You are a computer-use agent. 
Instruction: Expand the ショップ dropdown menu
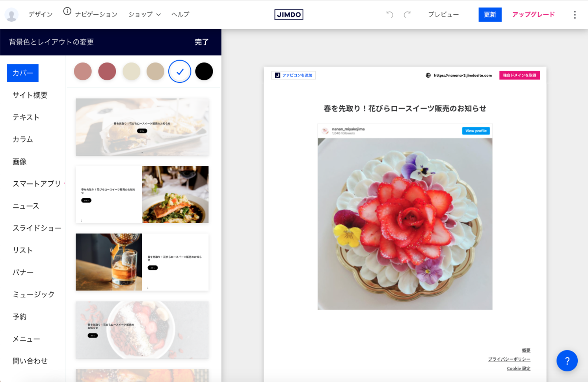(x=144, y=14)
